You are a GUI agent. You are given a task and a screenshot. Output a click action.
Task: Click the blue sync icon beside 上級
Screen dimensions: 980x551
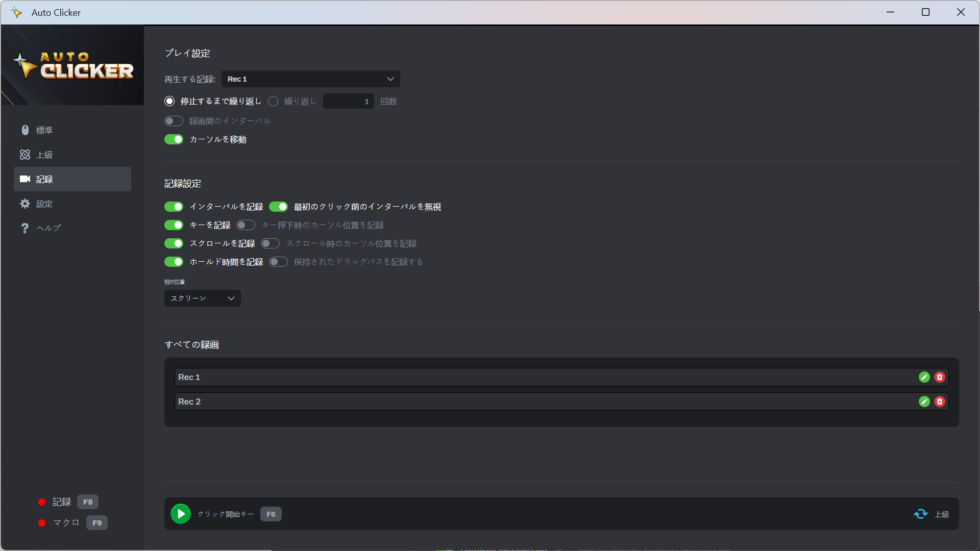pos(920,514)
